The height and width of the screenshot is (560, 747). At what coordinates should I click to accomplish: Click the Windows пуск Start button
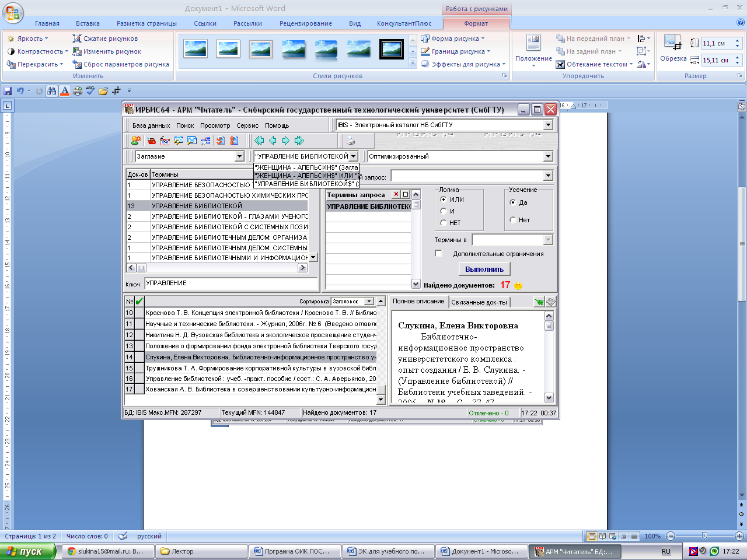(28, 551)
